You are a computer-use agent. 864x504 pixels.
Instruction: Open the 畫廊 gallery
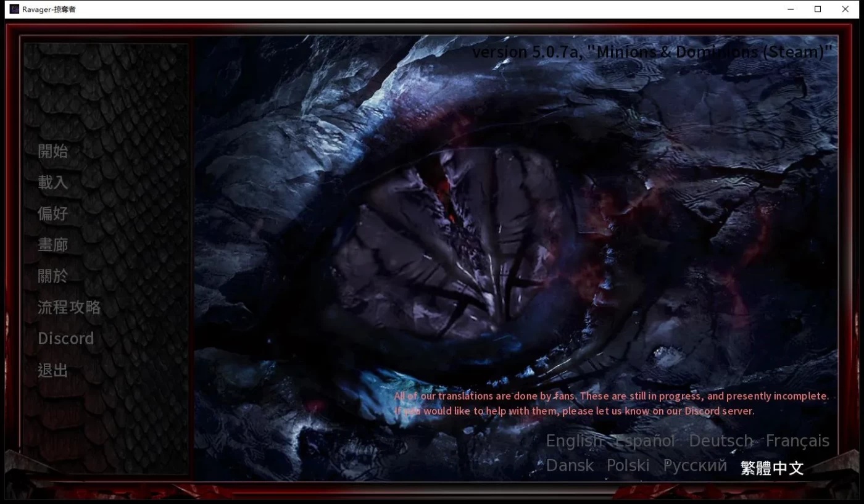pos(53,244)
